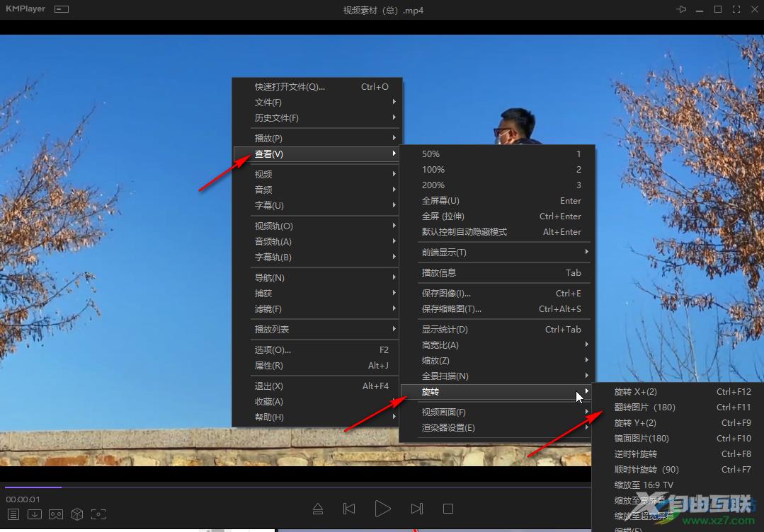Toggle fullscreen icon in title bar
The height and width of the screenshot is (532, 764).
click(736, 9)
